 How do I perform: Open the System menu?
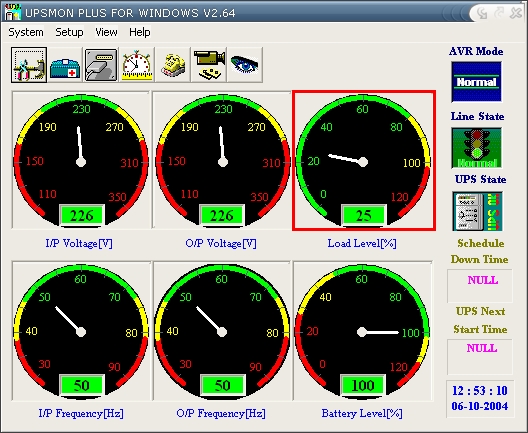26,32
